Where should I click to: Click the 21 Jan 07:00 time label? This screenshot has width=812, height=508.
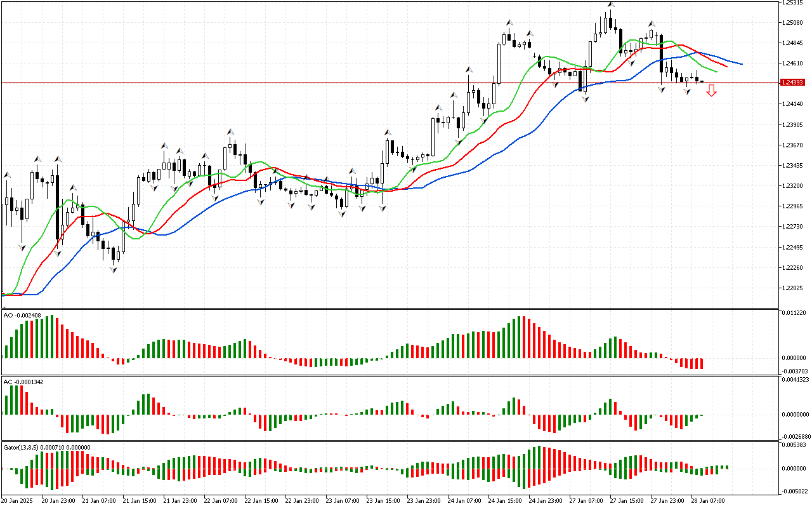(x=99, y=500)
